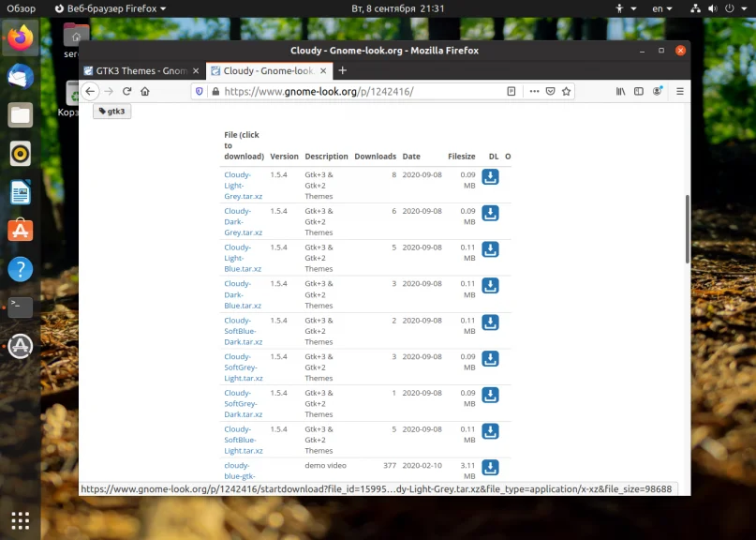
Task: Open Обзор activities overview
Action: tap(22, 8)
